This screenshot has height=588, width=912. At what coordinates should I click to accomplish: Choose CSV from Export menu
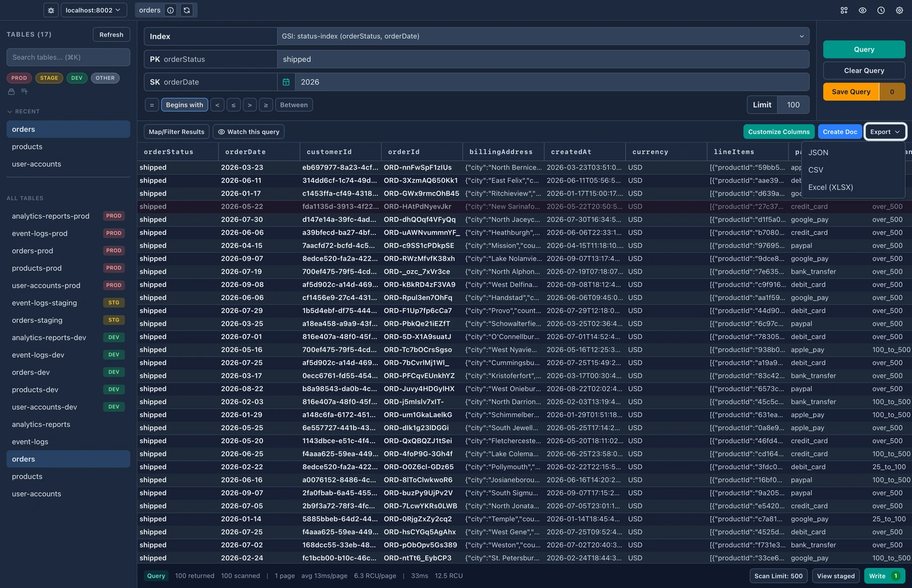click(853, 170)
